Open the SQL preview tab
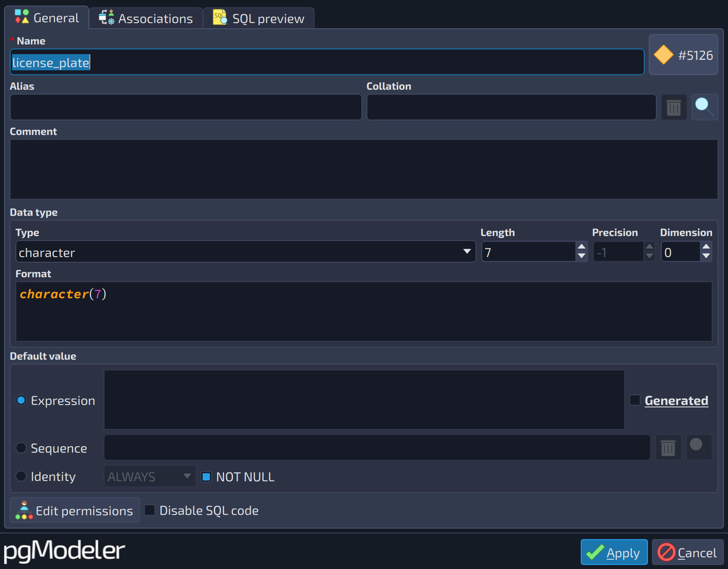 coord(259,19)
